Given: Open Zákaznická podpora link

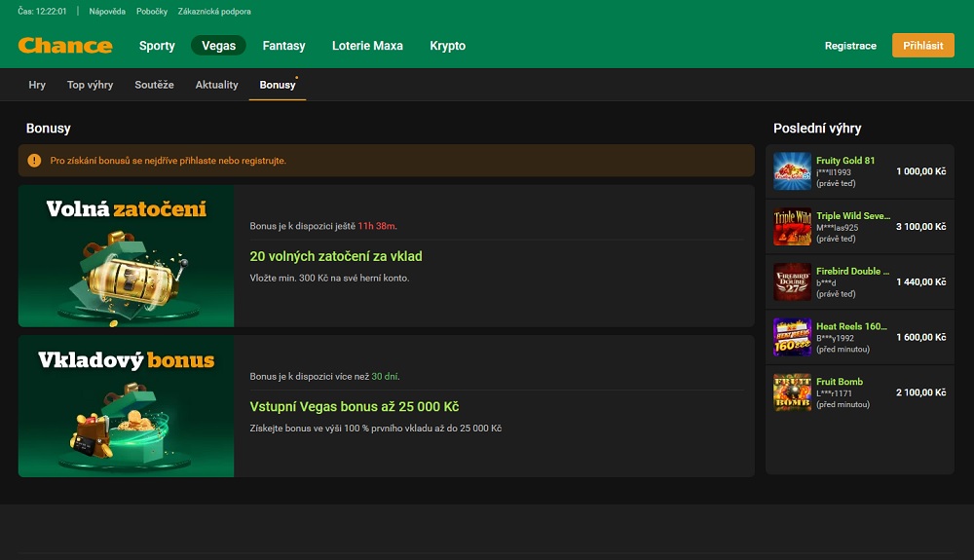Looking at the screenshot, I should 214,12.
